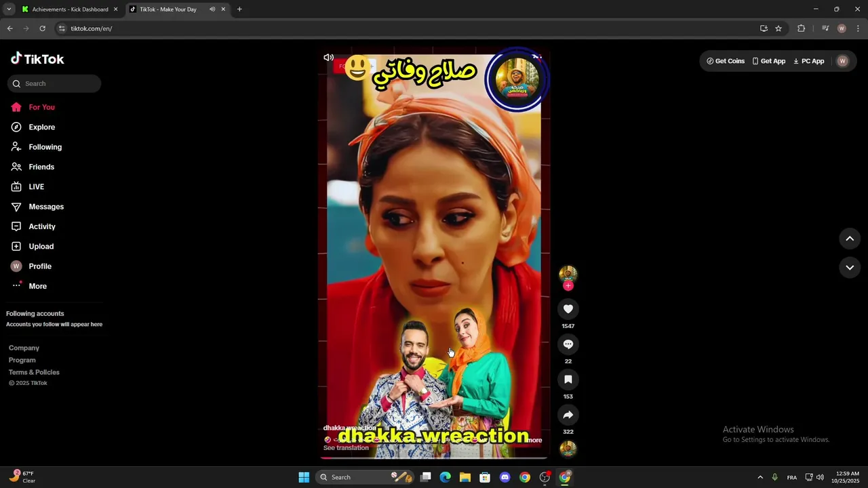Go to the previous video with up chevron
The image size is (868, 488).
[x=850, y=239]
